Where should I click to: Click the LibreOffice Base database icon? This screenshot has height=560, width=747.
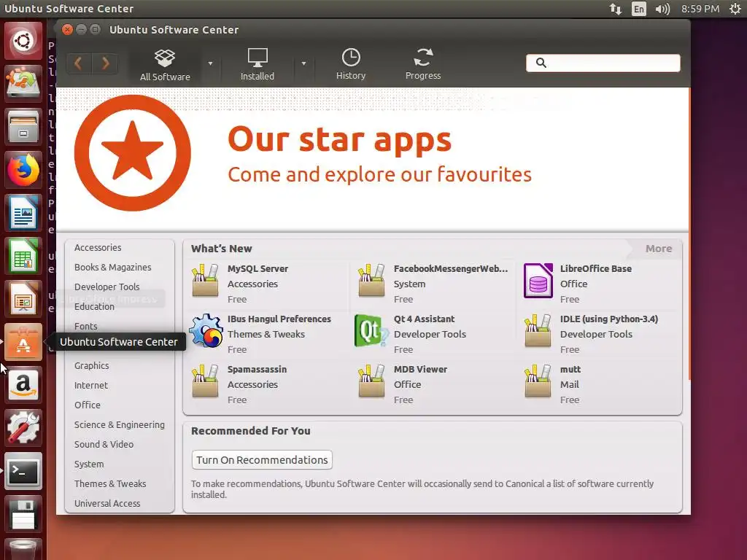[x=538, y=281]
